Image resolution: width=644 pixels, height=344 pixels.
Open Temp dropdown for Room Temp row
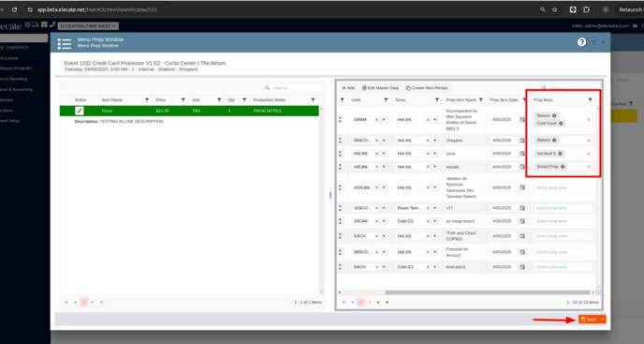435,208
